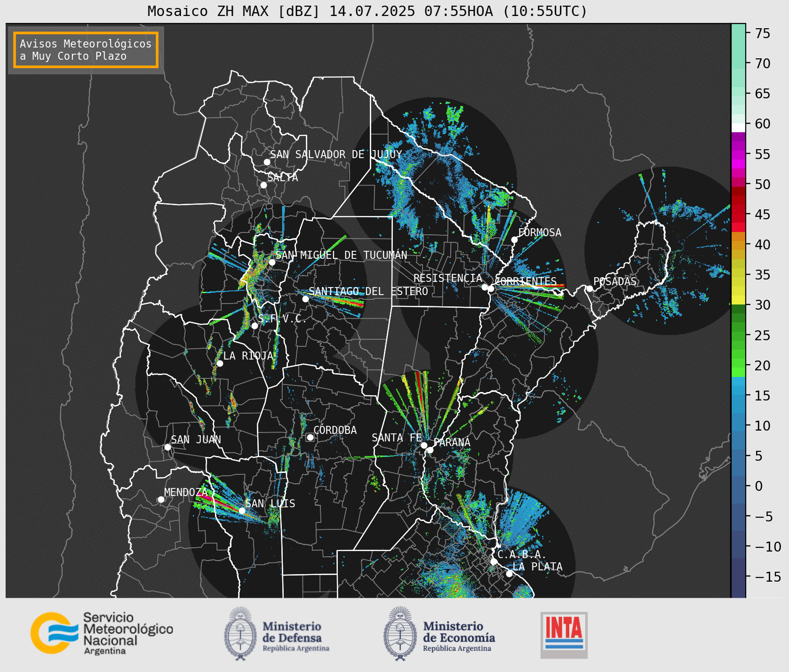
Task: Click the Mendoza city marker
Action: click(x=161, y=499)
